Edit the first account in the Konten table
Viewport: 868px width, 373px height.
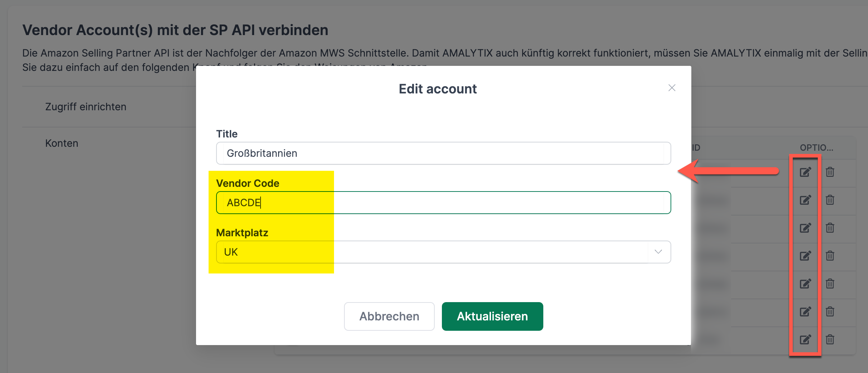pyautogui.click(x=805, y=172)
